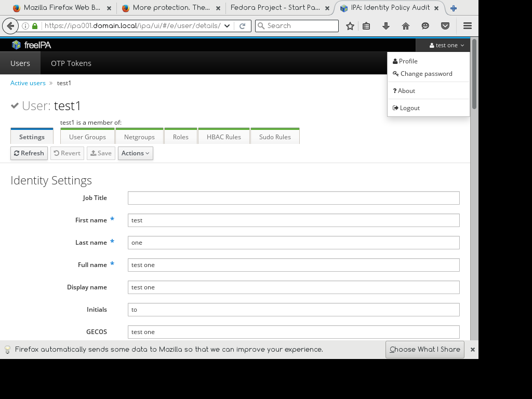Open a new tab with plus icon
Screen dimensions: 532x399
[454, 8]
